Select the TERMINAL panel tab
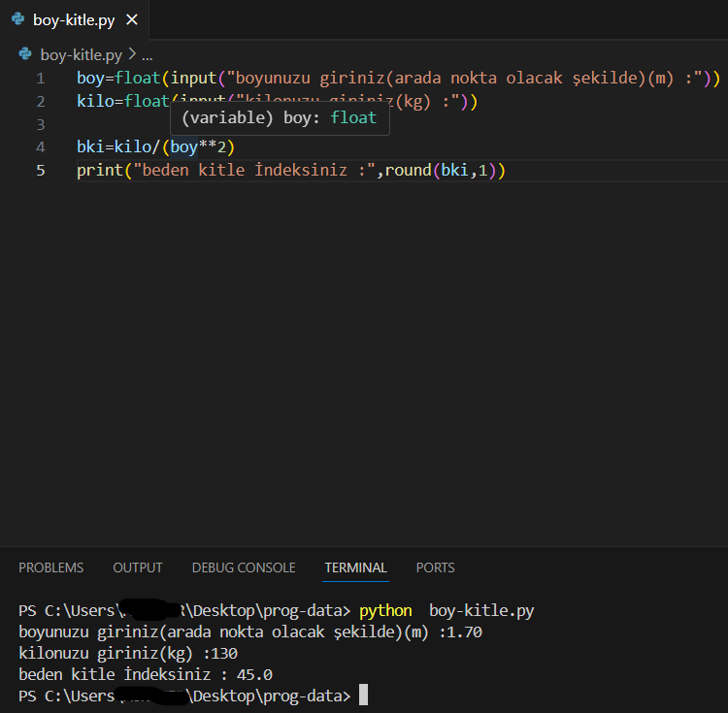The height and width of the screenshot is (713, 728). point(355,567)
